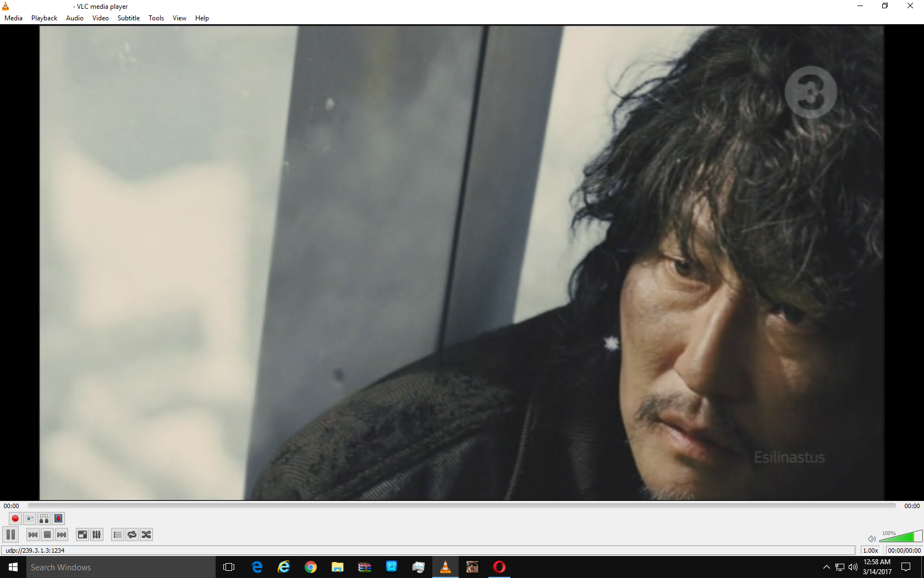924x578 pixels.
Task: Toggle the loop/repeat mode button
Action: pyautogui.click(x=132, y=535)
